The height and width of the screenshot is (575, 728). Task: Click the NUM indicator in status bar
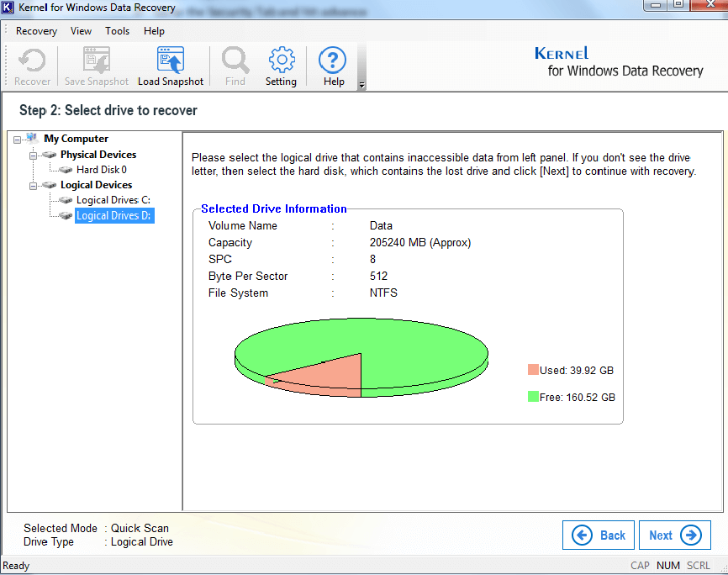[x=668, y=565]
